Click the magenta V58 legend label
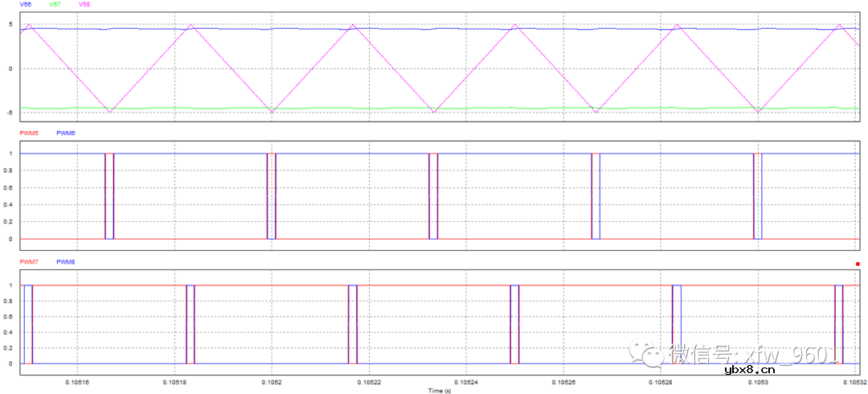Image resolution: width=868 pixels, height=394 pixels. tap(84, 5)
